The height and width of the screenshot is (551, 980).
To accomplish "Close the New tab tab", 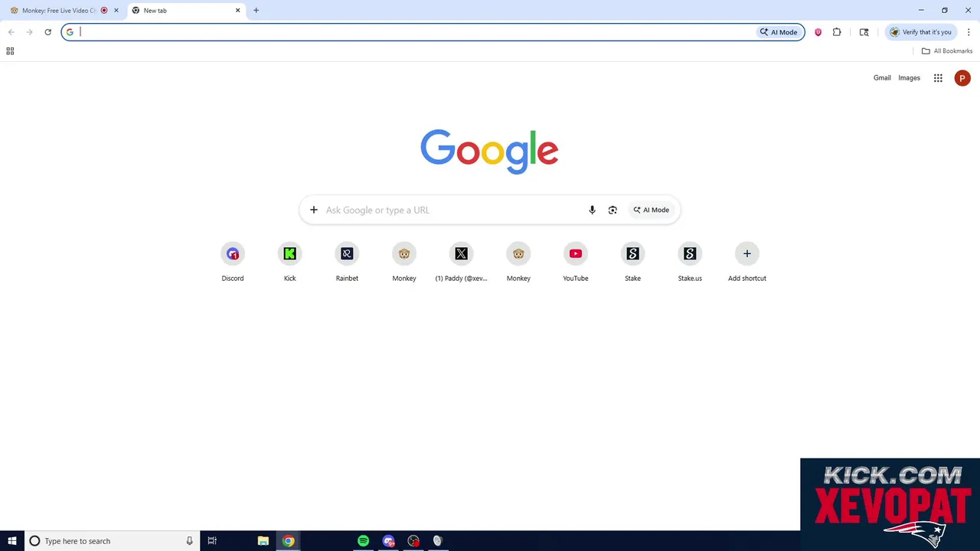I will click(x=237, y=11).
